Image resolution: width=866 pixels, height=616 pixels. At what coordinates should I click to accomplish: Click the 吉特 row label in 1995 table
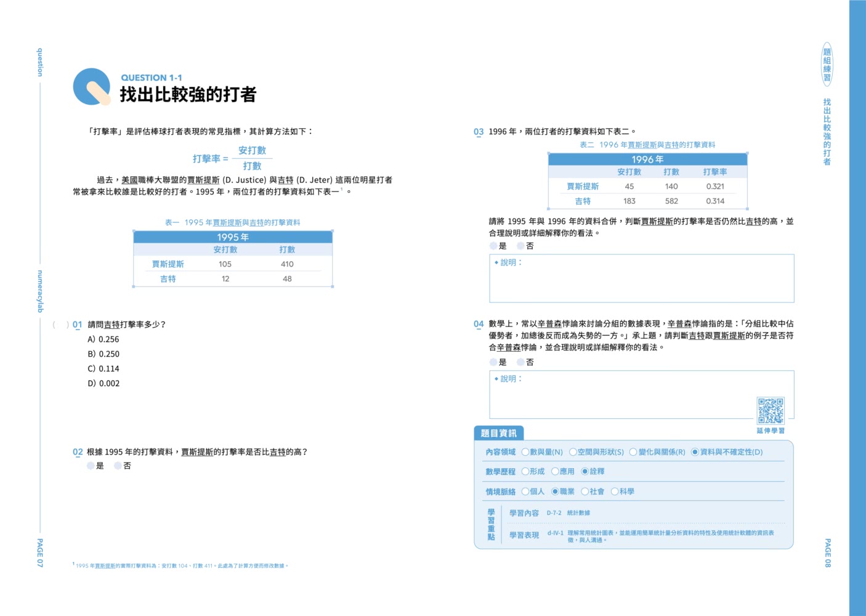pos(168,279)
